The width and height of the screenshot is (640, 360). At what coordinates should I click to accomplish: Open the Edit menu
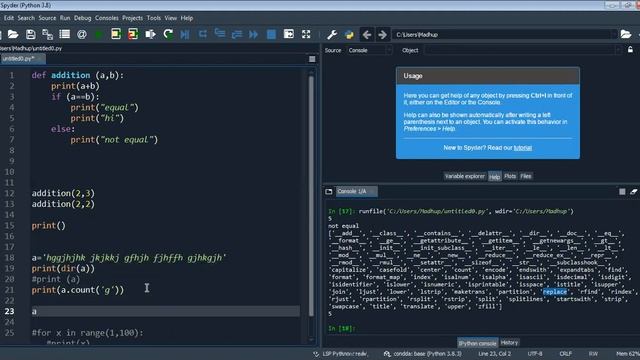(9, 18)
